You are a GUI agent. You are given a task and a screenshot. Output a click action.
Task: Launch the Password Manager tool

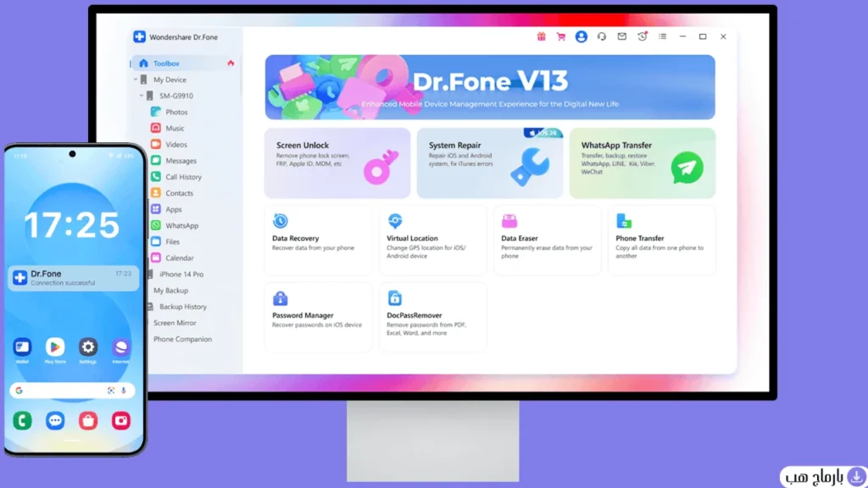pos(319,317)
